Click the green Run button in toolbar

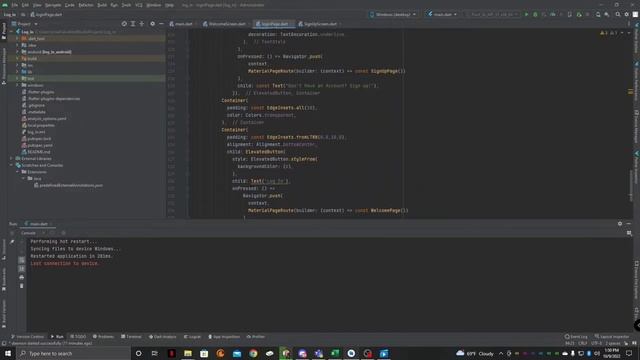pos(526,14)
